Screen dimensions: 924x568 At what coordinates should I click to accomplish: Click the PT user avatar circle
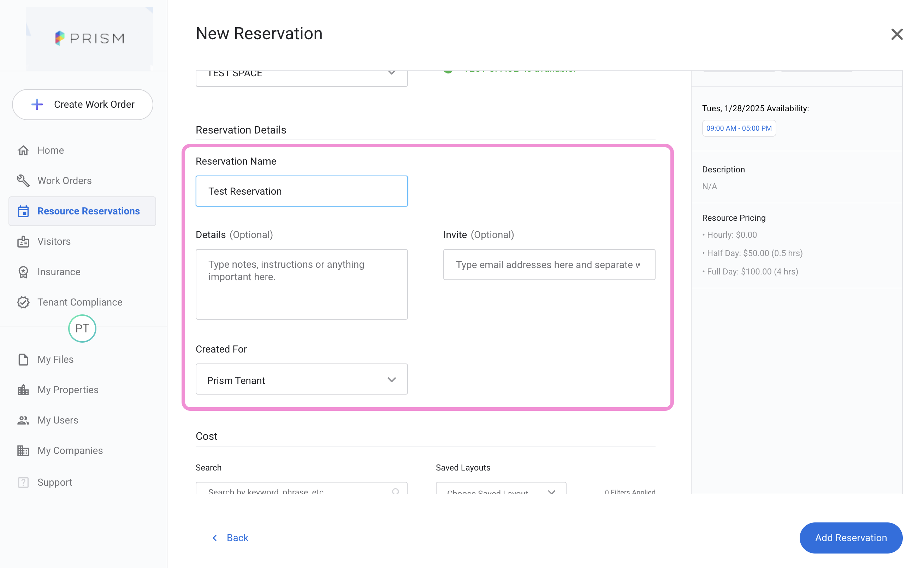click(82, 329)
